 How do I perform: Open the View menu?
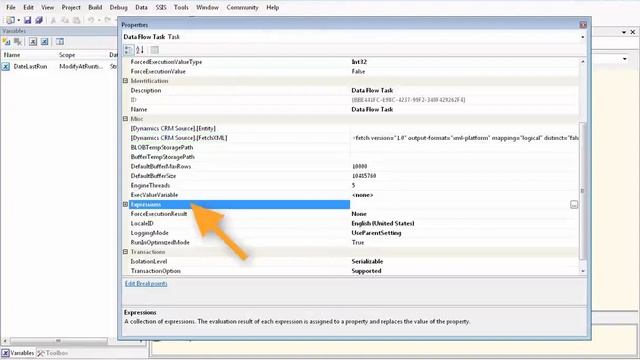pyautogui.click(x=47, y=7)
